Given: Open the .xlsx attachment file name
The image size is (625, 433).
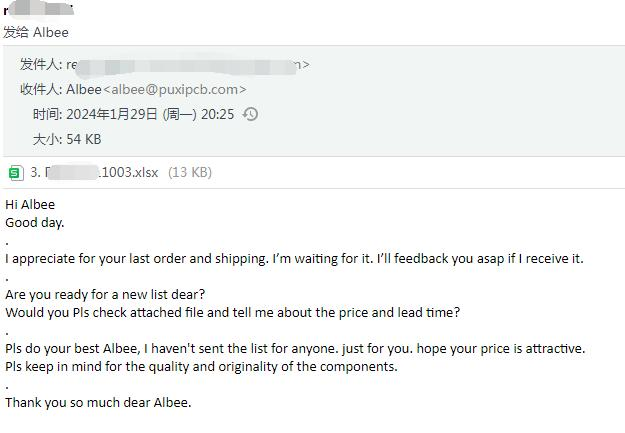Looking at the screenshot, I should pos(95,172).
